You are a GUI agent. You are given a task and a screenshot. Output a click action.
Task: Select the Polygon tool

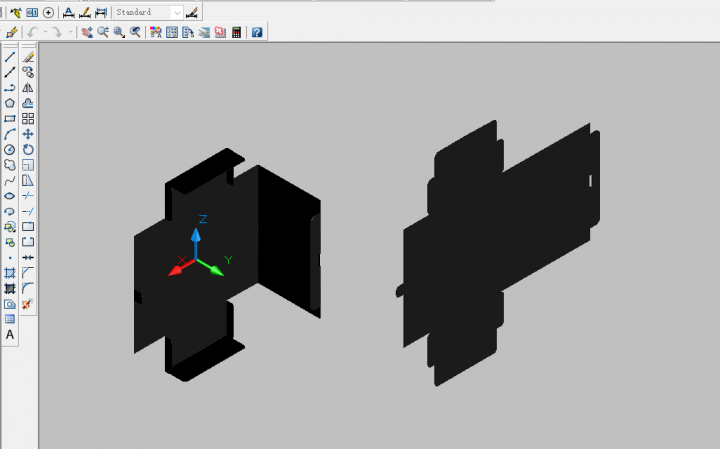[10, 103]
